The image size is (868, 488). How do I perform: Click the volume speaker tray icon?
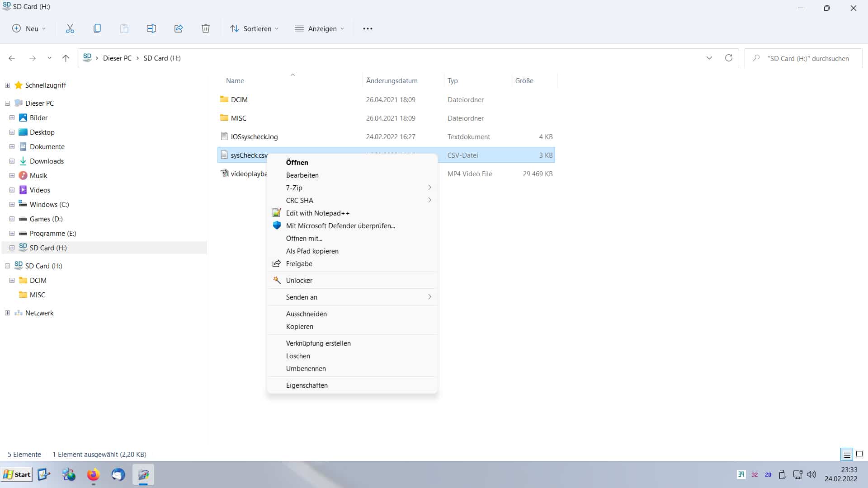click(811, 474)
